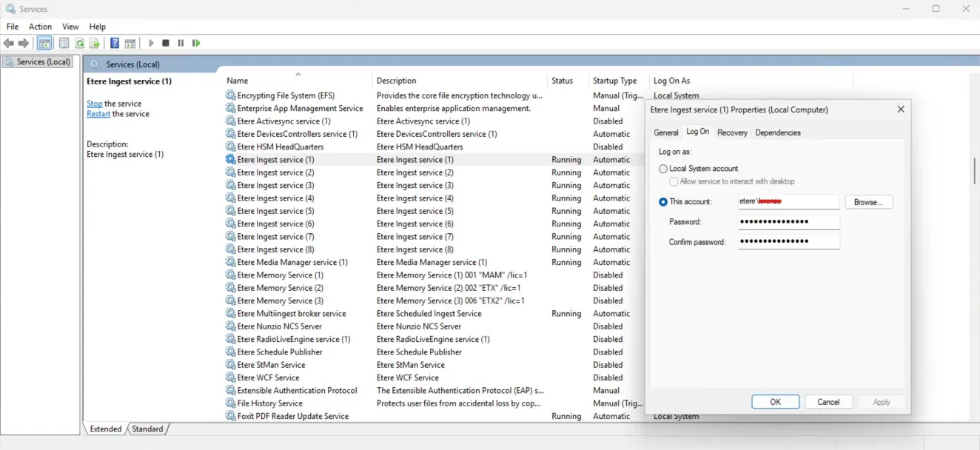
Task: Click the Export List toolbar icon
Action: pyautogui.click(x=95, y=44)
